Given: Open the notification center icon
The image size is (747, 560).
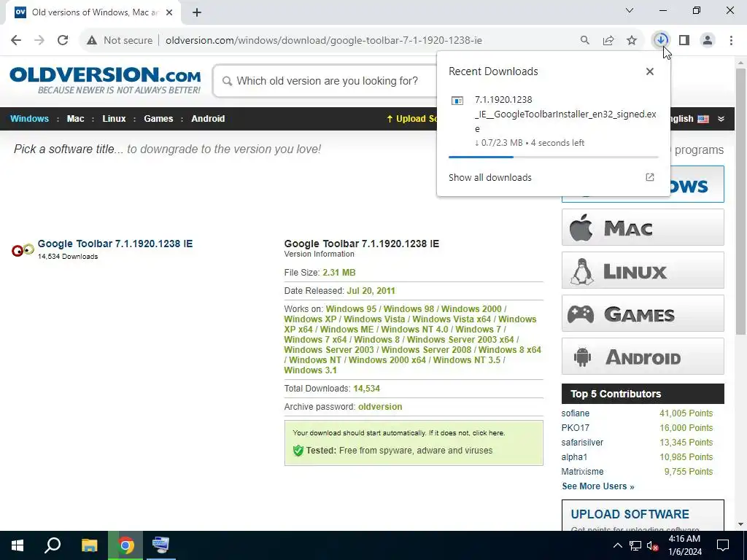Looking at the screenshot, I should click(723, 545).
